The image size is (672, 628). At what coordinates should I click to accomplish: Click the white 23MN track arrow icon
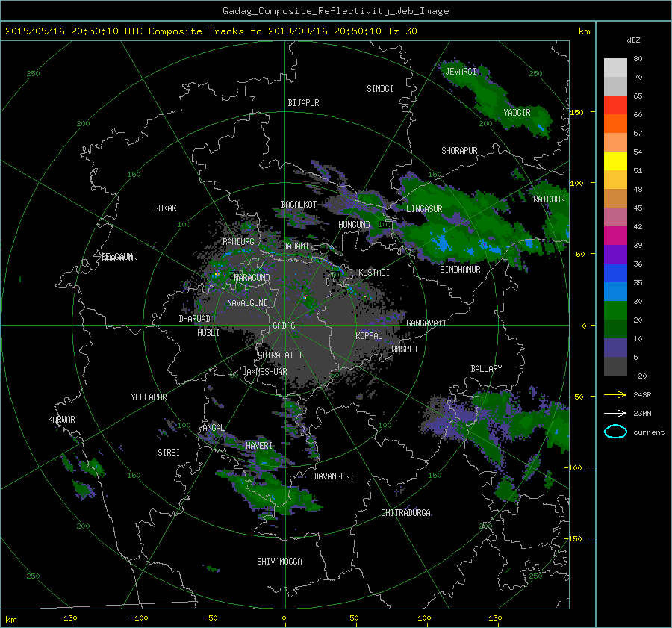(615, 413)
